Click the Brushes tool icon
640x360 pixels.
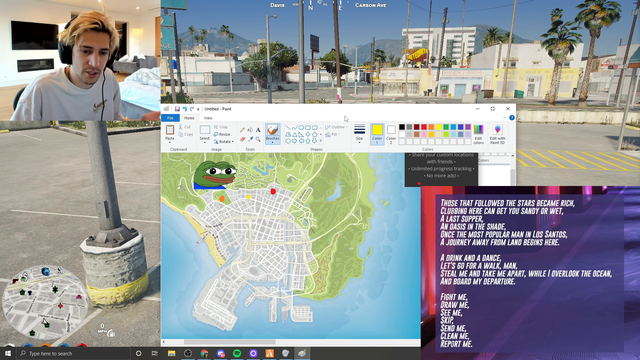(272, 130)
